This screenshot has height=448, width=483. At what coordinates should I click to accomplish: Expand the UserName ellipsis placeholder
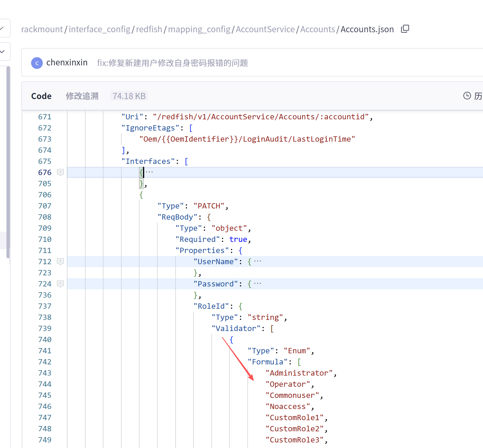coord(258,261)
